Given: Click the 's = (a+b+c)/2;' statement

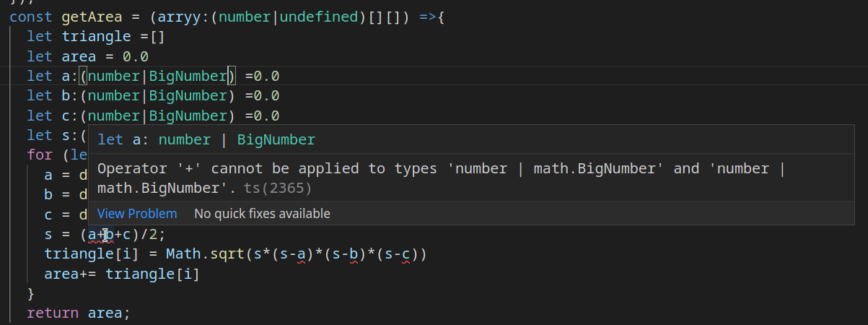Looking at the screenshot, I should [105, 235].
